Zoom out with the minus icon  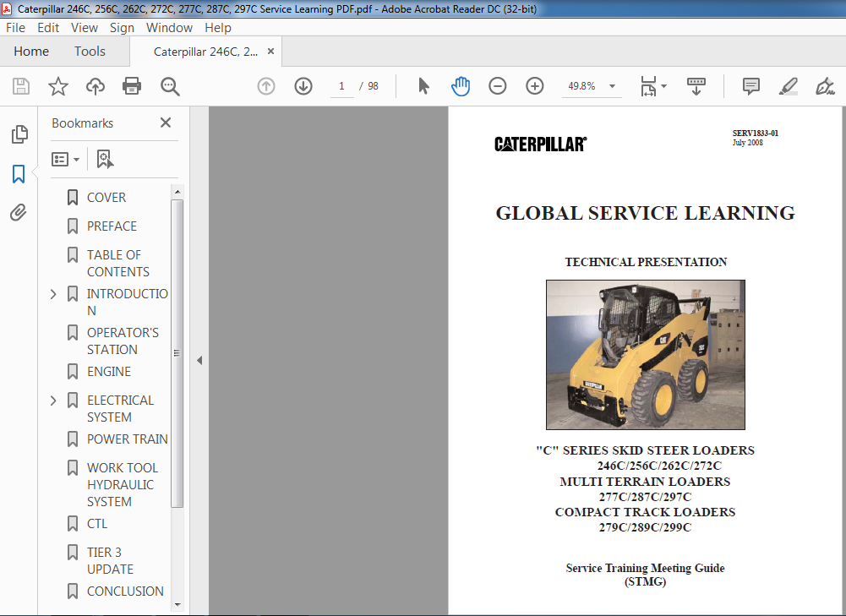pyautogui.click(x=498, y=86)
